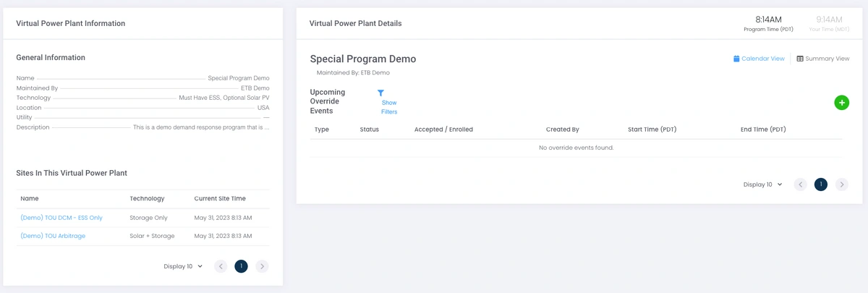
Task: Open the Display 10 dropdown under Sites
Action: point(183,266)
